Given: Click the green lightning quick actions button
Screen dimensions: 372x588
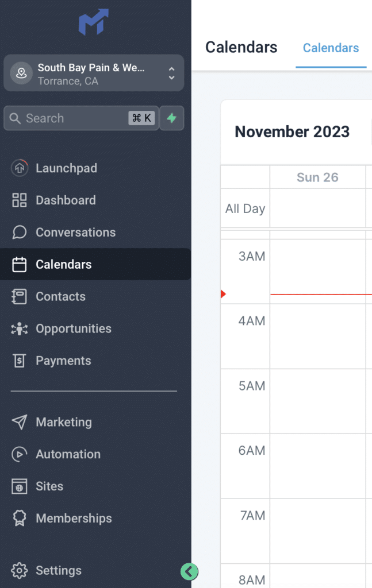Looking at the screenshot, I should click(171, 118).
